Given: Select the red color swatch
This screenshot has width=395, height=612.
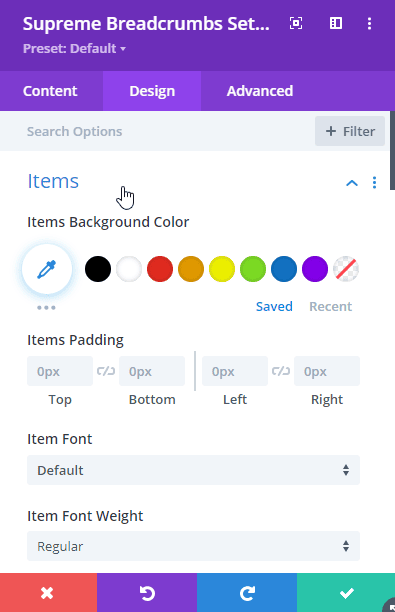Looking at the screenshot, I should tap(160, 269).
